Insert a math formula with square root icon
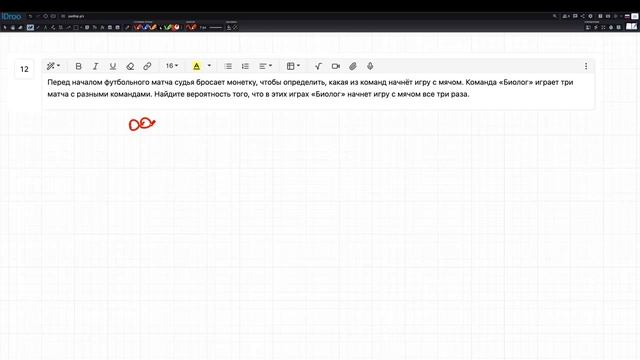The height and width of the screenshot is (360, 640). tap(318, 66)
